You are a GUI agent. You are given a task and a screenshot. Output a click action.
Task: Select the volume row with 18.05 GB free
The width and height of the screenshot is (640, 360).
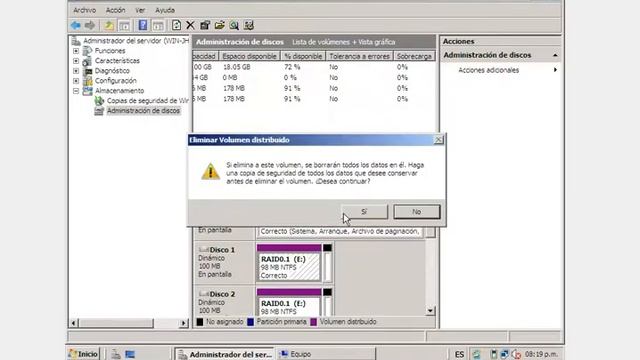pos(313,67)
